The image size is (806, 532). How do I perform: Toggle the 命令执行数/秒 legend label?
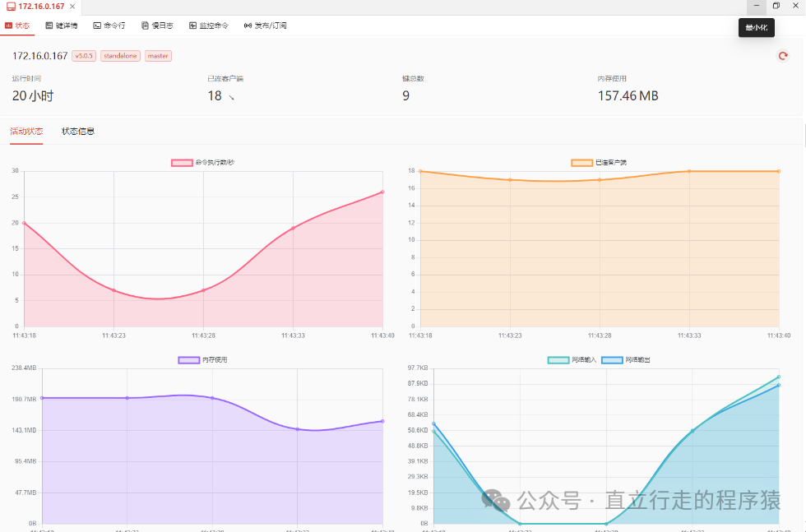(215, 162)
